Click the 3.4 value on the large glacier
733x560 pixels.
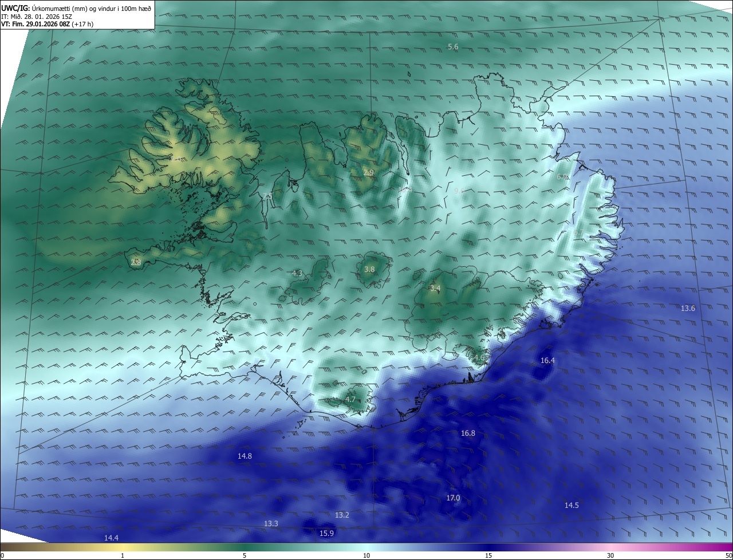[x=435, y=288]
